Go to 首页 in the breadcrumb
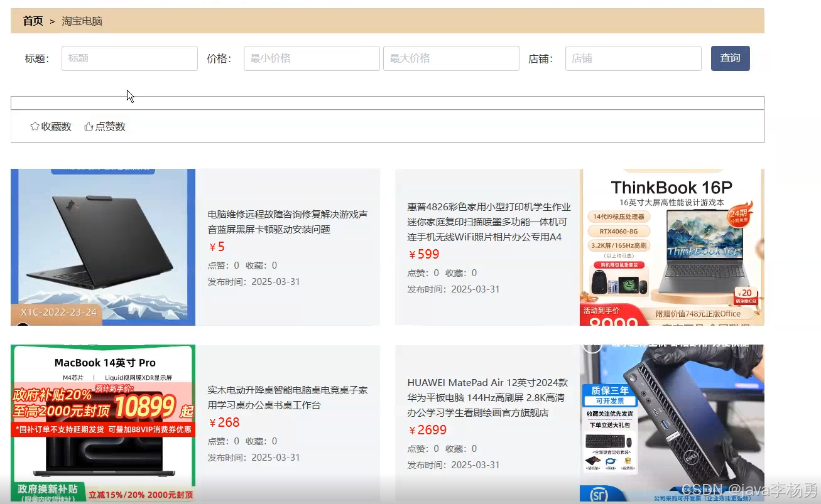The width and height of the screenshot is (821, 504). click(33, 21)
